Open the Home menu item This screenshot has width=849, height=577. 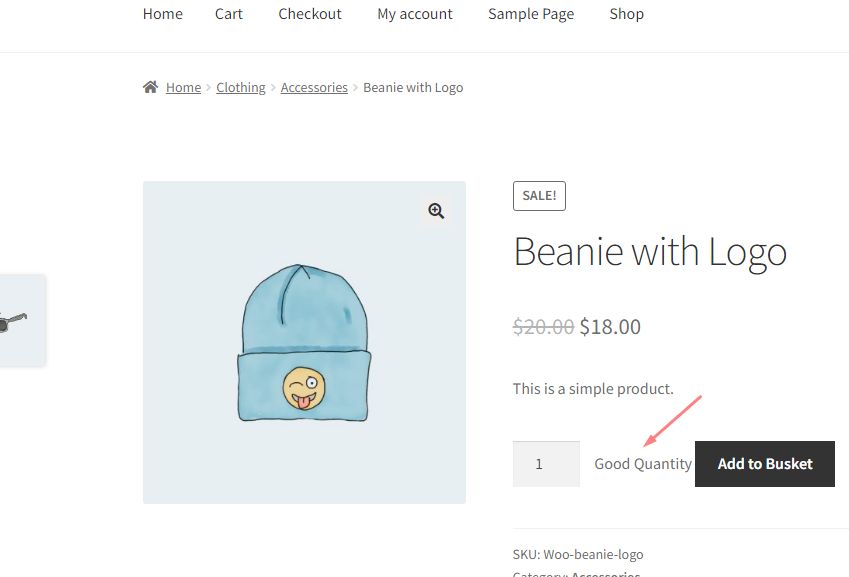[x=163, y=14]
